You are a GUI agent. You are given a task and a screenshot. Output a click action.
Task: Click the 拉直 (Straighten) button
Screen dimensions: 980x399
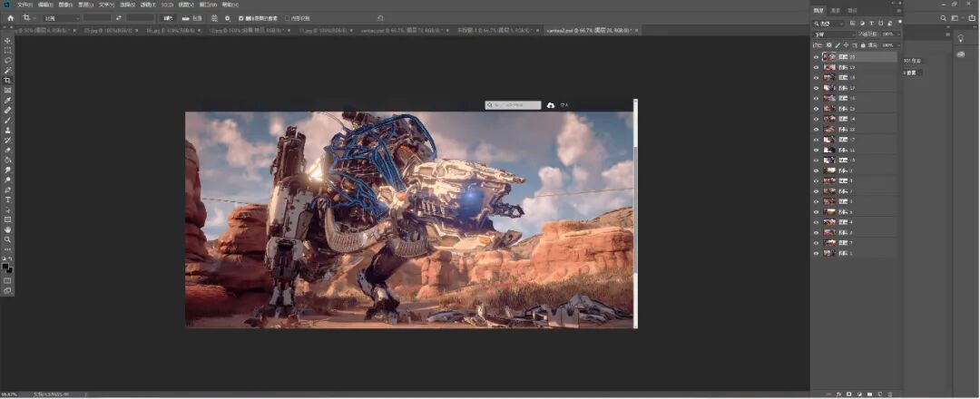[191, 18]
